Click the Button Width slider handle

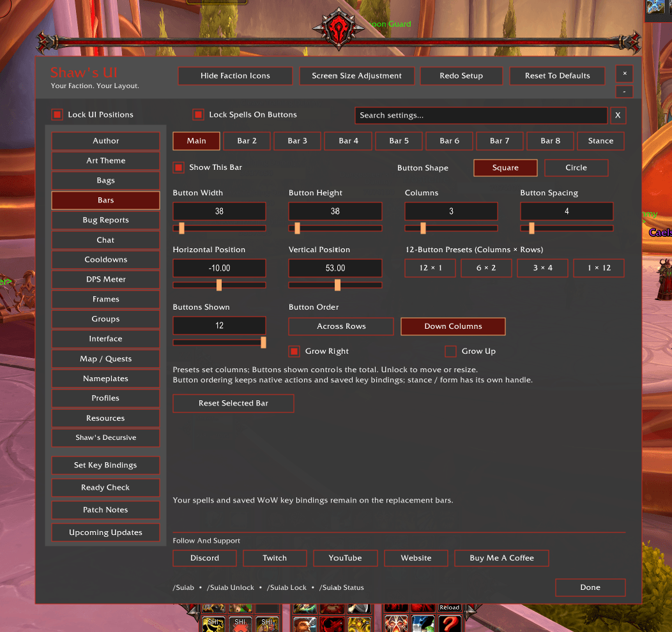tap(181, 229)
